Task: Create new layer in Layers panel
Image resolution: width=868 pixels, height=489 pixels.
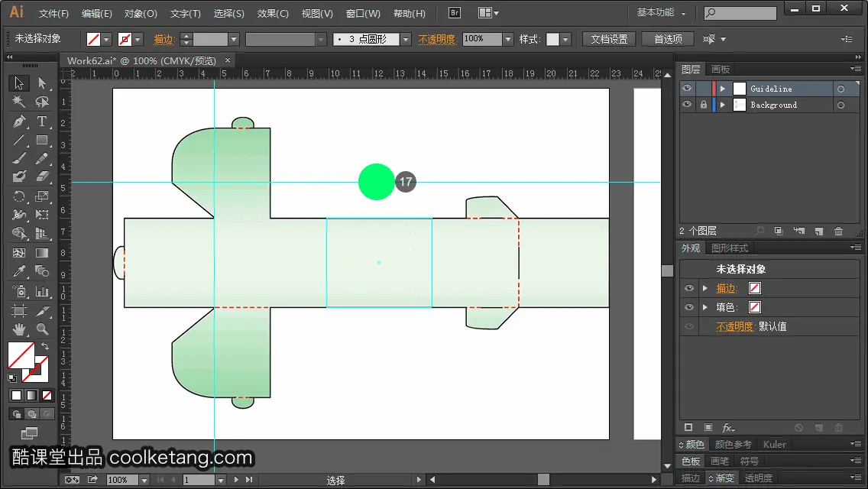Action: point(819,231)
